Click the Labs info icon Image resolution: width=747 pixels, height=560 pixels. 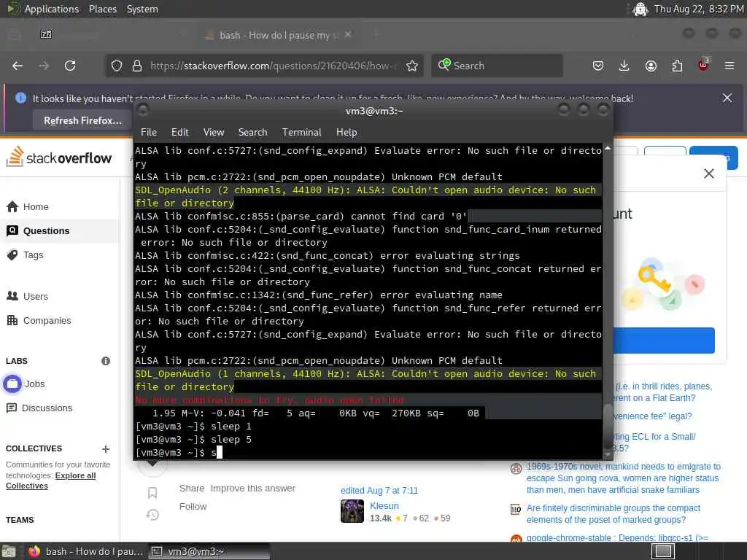point(106,361)
